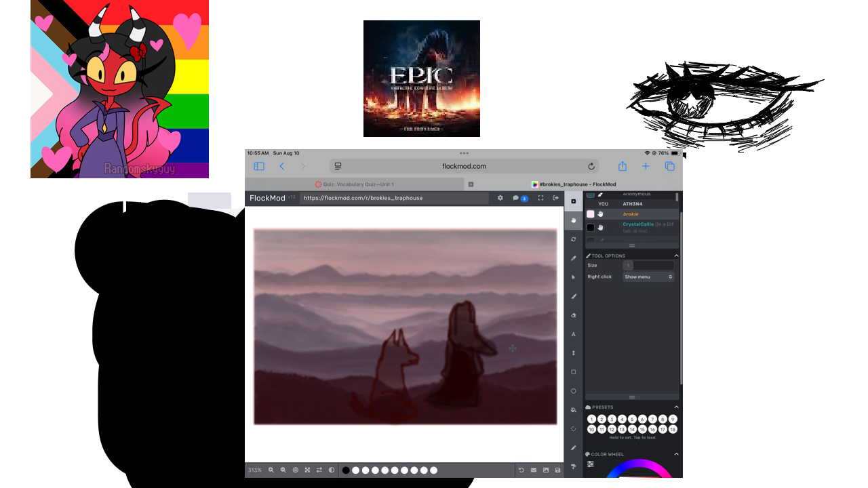The width and height of the screenshot is (868, 488).
Task: Click brokie's pink color swatch
Action: (x=590, y=214)
